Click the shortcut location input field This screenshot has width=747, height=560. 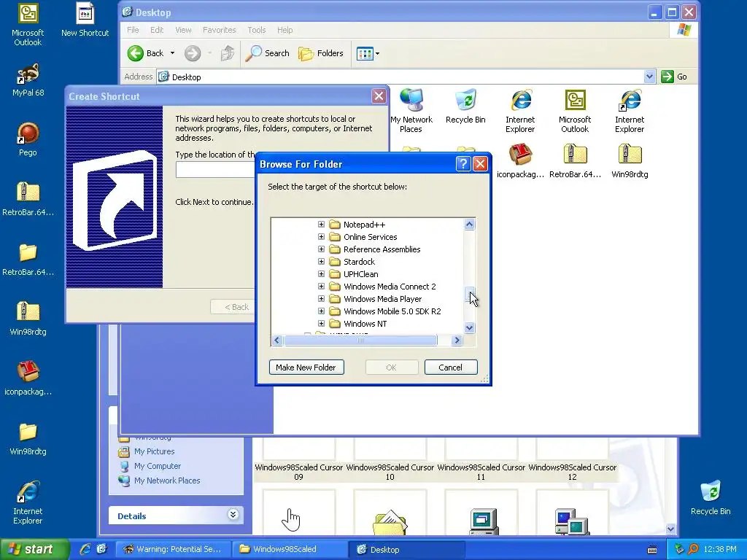215,170
